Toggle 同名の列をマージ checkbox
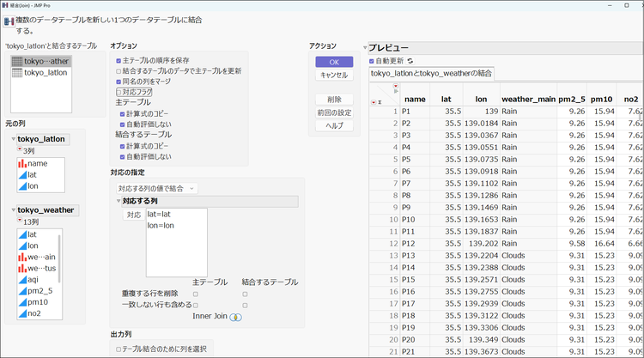This screenshot has width=644, height=358. tap(118, 82)
